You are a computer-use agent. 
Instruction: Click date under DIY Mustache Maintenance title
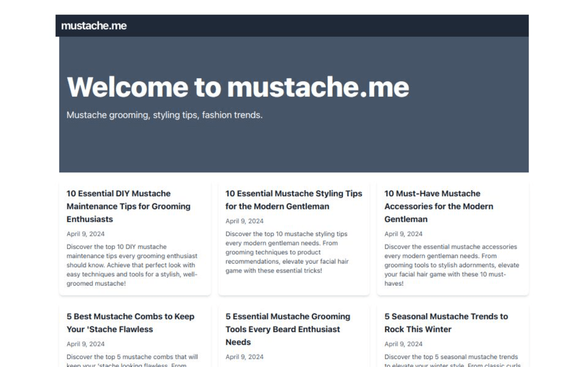point(85,234)
